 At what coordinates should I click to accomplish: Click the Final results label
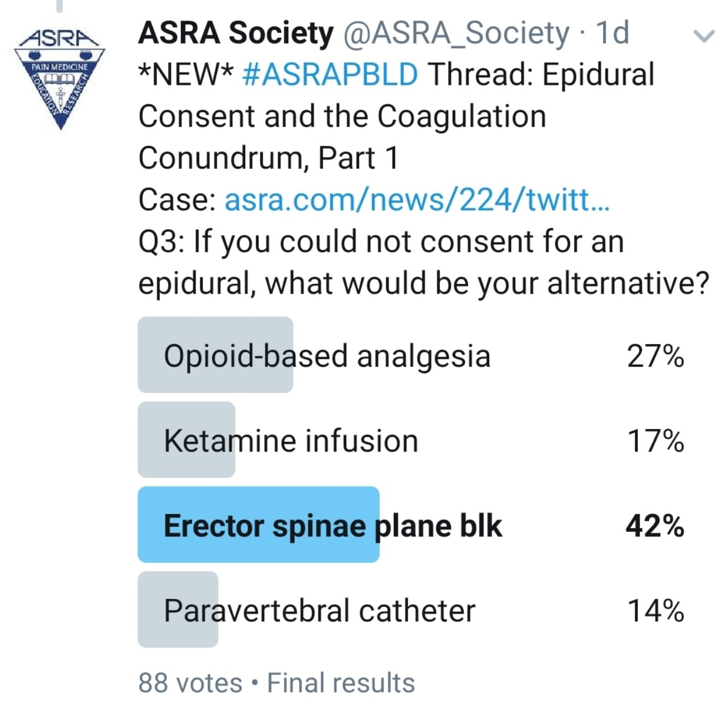[341, 683]
